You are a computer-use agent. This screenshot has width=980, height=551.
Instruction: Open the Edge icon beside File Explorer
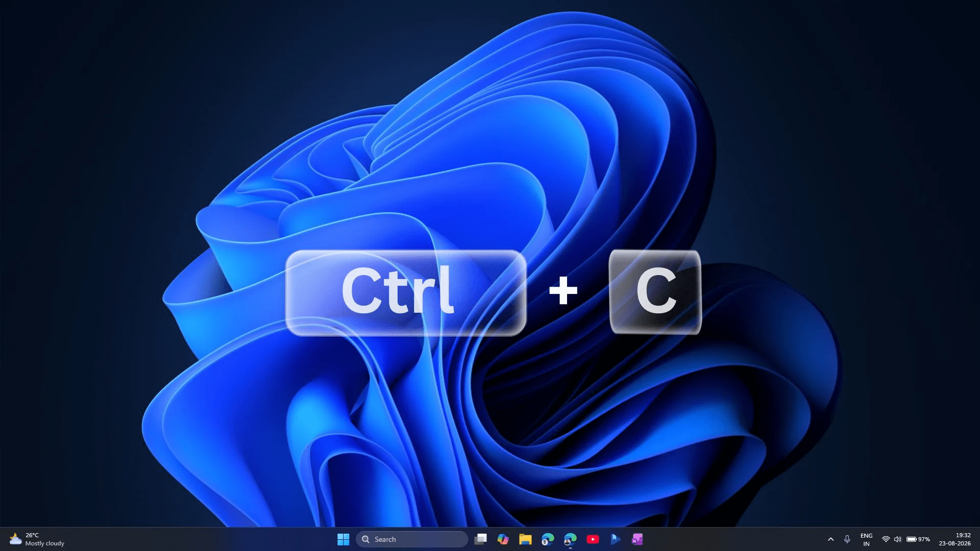click(548, 539)
